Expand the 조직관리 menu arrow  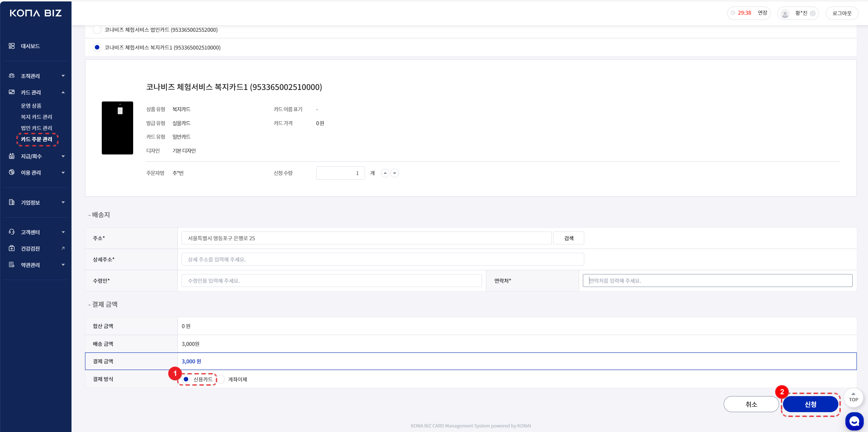[63, 76]
